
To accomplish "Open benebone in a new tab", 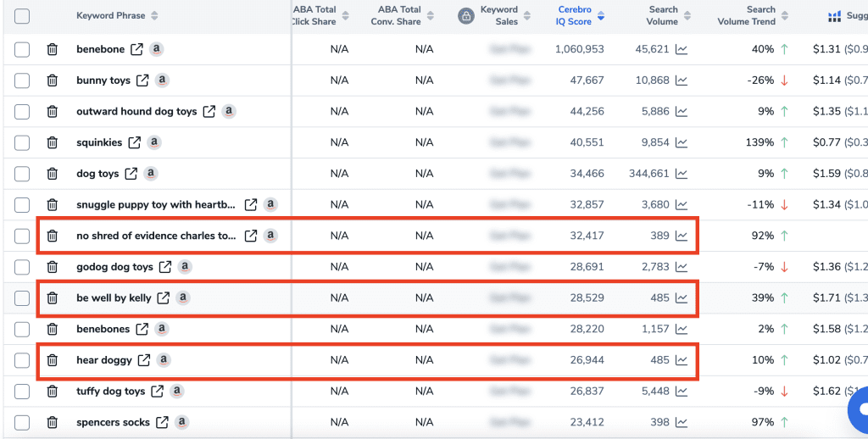I will click(x=136, y=49).
